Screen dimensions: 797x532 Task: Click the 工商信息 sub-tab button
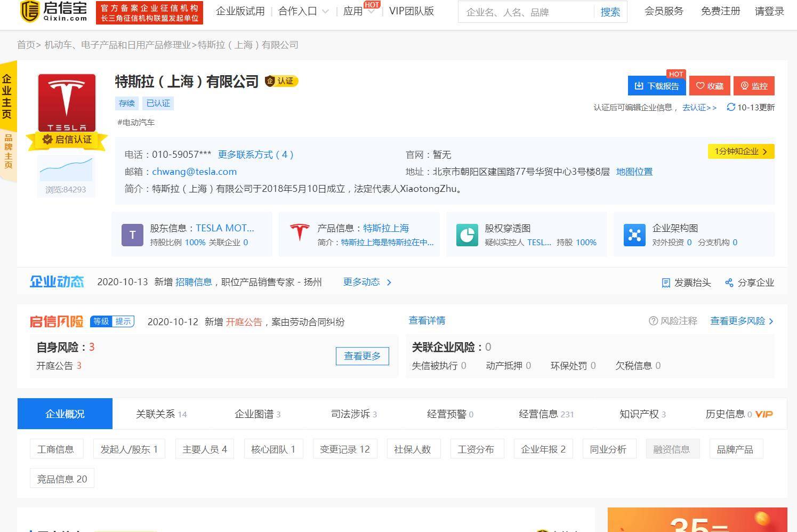(55, 449)
